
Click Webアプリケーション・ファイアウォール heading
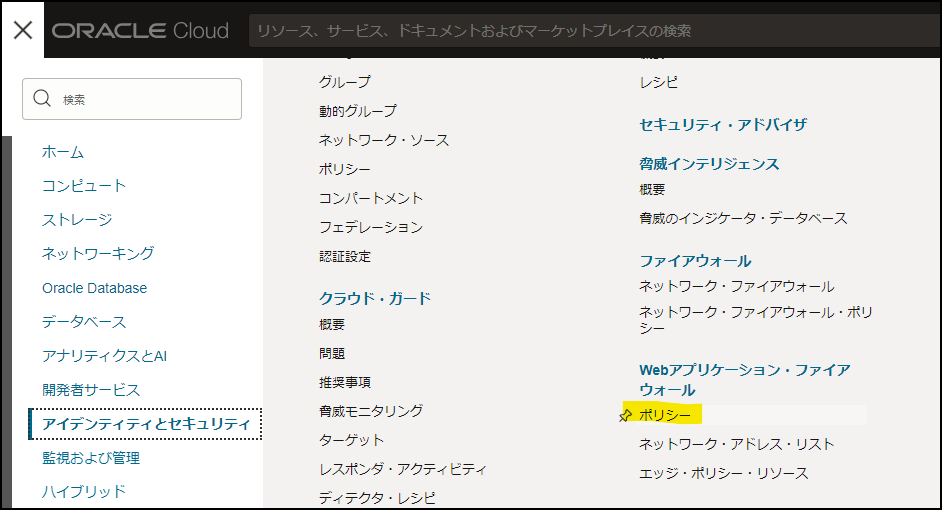745,380
